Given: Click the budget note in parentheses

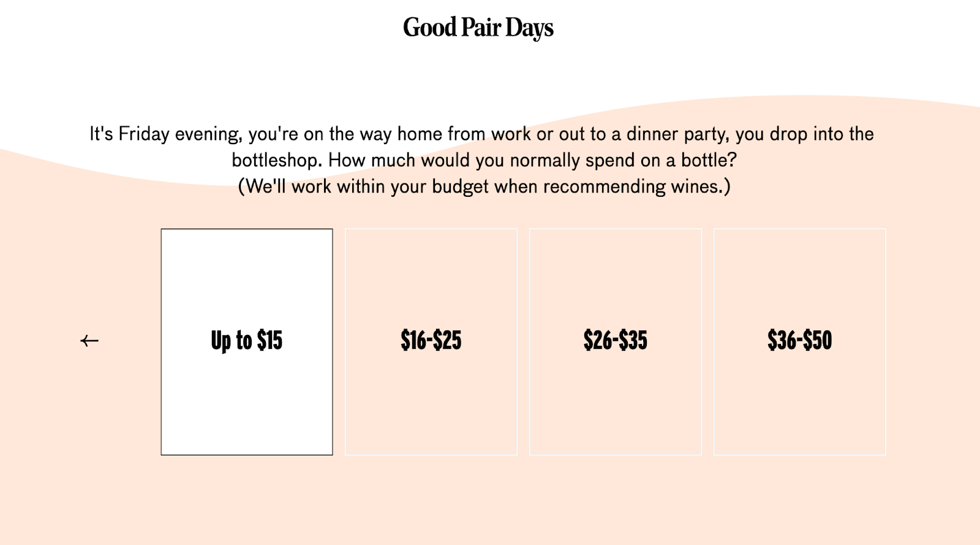Looking at the screenshot, I should [484, 186].
